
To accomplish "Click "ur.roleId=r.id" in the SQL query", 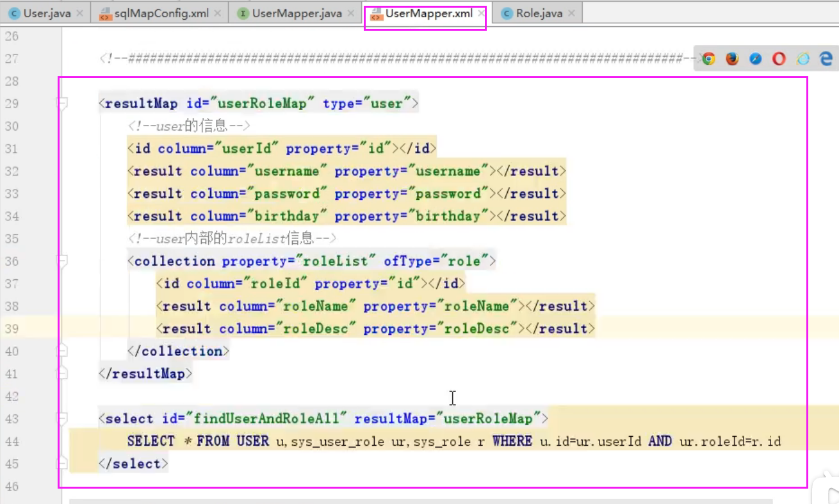I will click(x=730, y=441).
